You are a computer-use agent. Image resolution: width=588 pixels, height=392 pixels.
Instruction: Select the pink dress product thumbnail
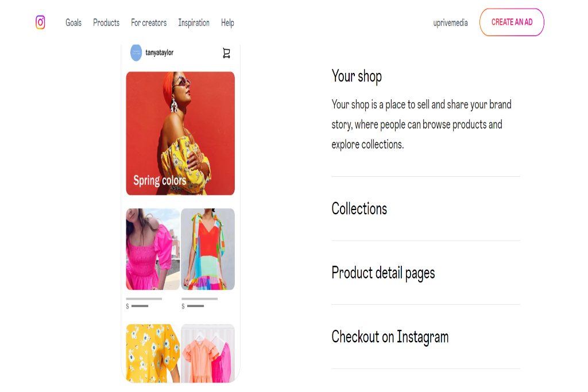point(153,249)
